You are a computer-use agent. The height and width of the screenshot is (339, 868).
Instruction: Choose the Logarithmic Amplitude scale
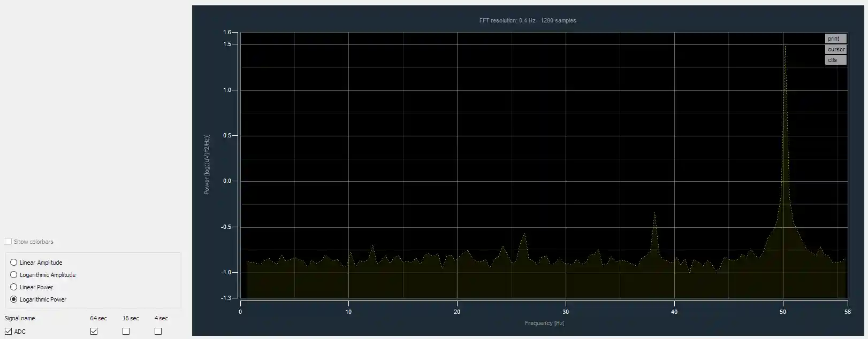coord(14,275)
